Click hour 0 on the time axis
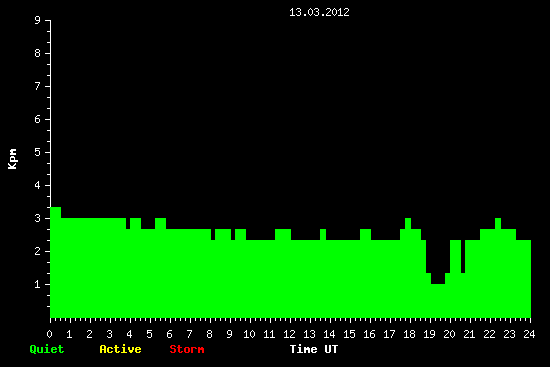The height and width of the screenshot is (367, 550). (49, 334)
